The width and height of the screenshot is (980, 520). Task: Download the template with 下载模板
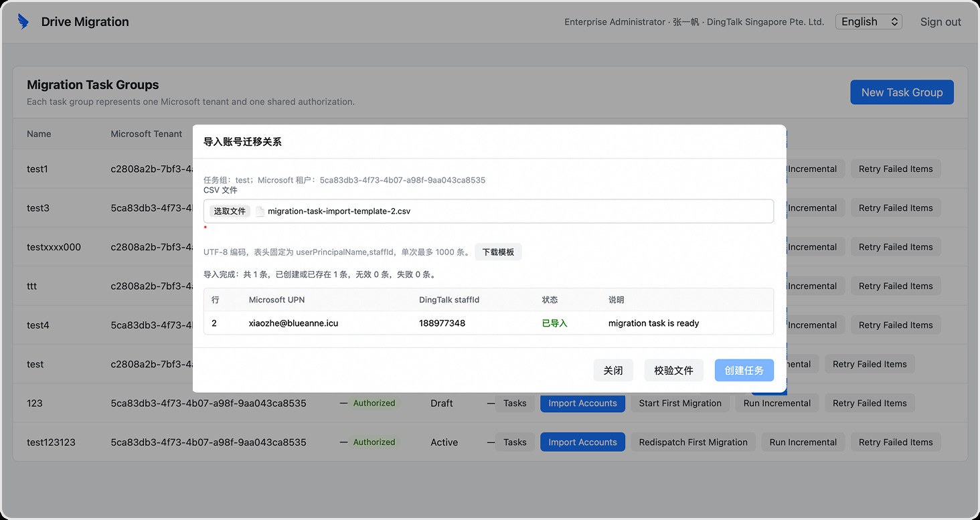click(x=498, y=252)
